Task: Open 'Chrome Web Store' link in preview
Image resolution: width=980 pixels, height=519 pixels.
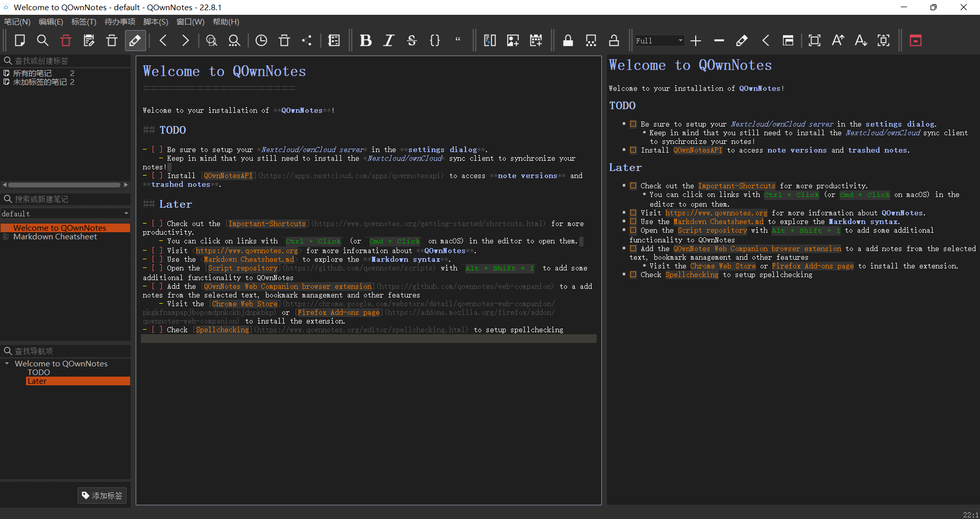Action: pos(723,266)
